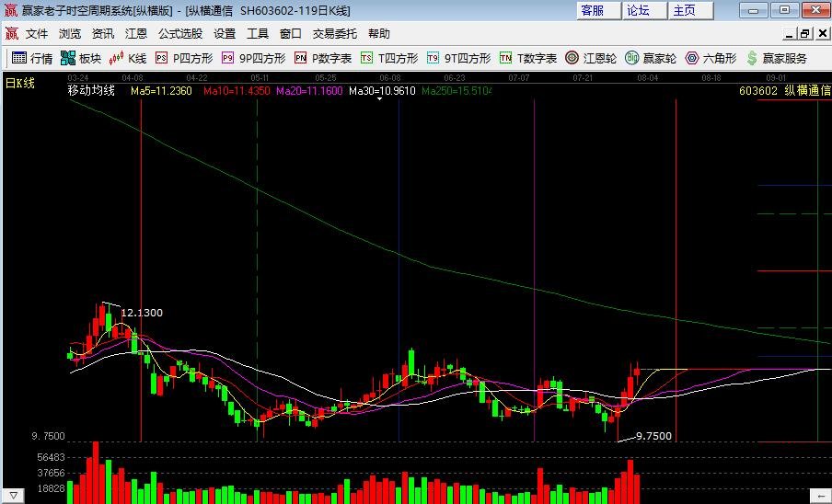Expand the dropdown arrow under Ma30 label
Image resolution: width=832 pixels, height=504 pixels.
(379, 99)
